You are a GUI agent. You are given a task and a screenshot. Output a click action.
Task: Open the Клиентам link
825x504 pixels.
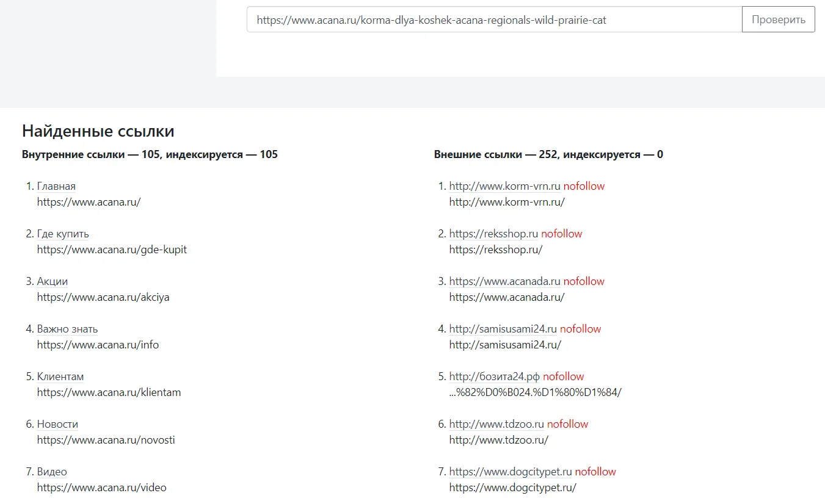pyautogui.click(x=60, y=376)
